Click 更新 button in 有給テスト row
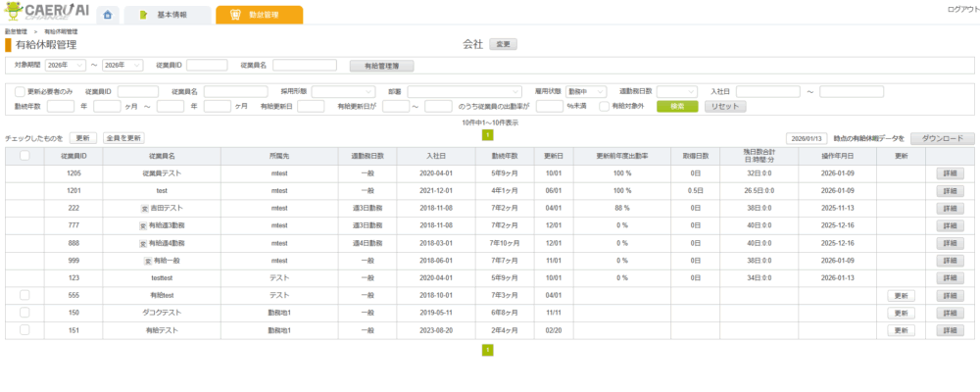 902,330
